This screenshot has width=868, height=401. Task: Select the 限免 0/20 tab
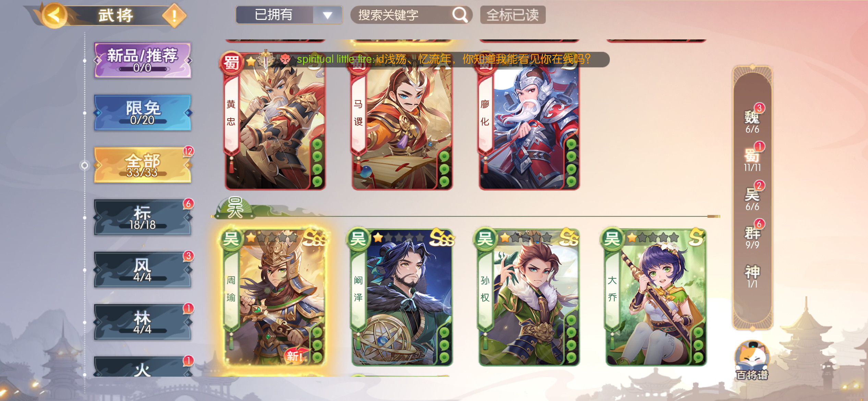(142, 112)
